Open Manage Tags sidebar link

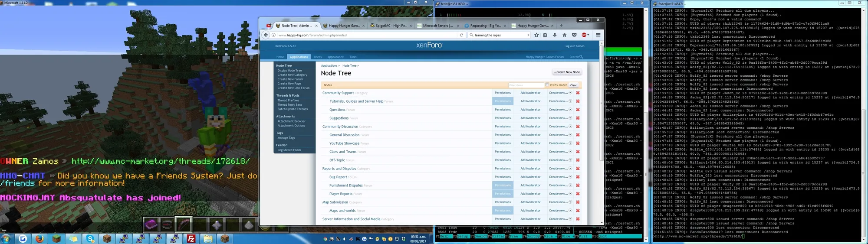286,138
